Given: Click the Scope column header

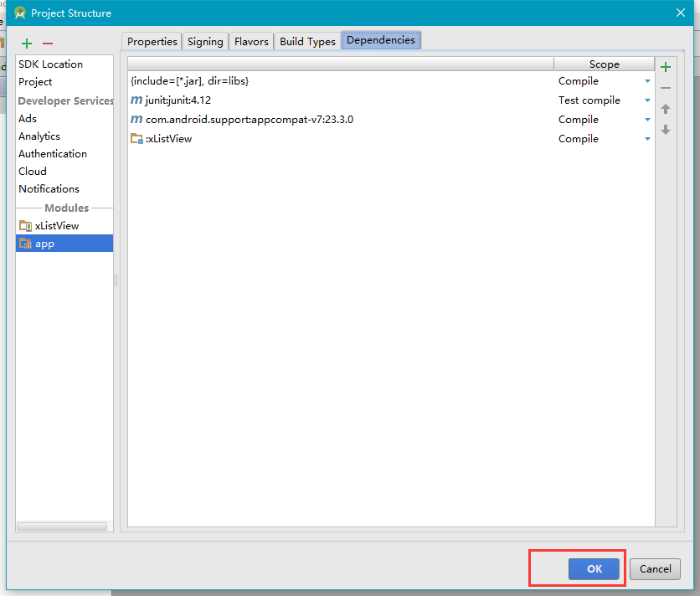Looking at the screenshot, I should pos(604,64).
